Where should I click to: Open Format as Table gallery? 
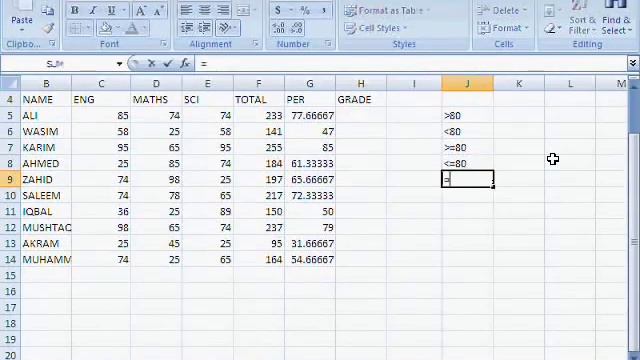[x=387, y=11]
